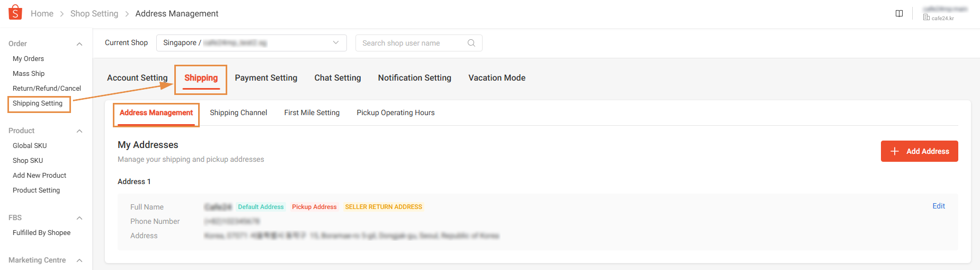980x270 pixels.
Task: Click Edit for Address 1
Action: (x=938, y=206)
